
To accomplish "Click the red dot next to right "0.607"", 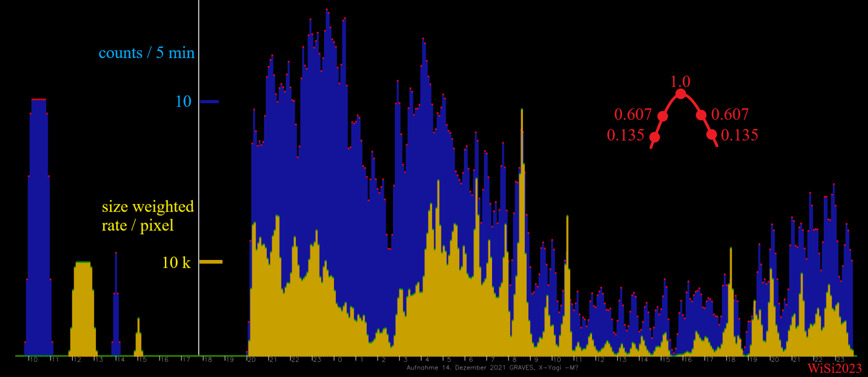I will [701, 115].
